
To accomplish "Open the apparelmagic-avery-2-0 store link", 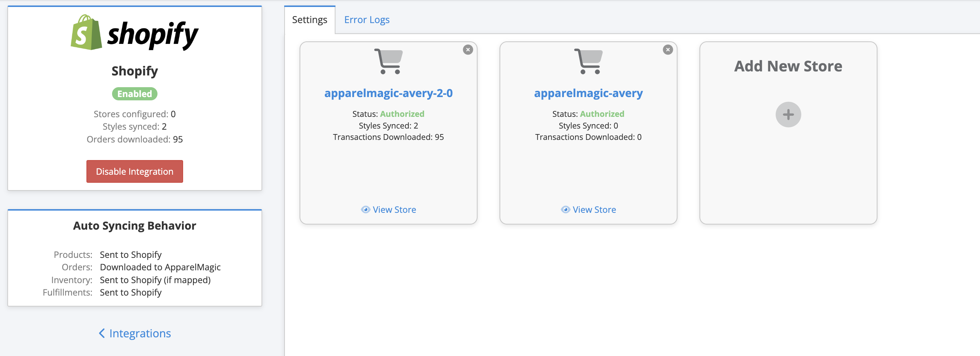I will tap(388, 93).
